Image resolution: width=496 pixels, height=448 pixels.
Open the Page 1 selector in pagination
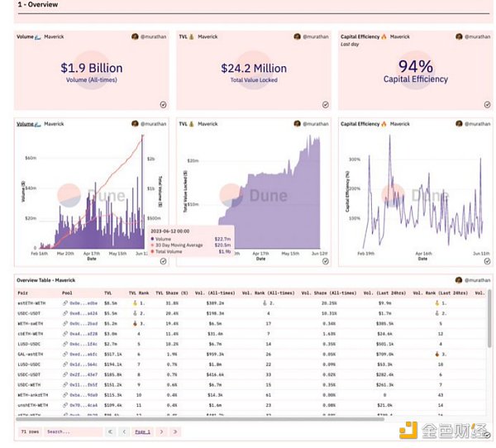point(141,431)
